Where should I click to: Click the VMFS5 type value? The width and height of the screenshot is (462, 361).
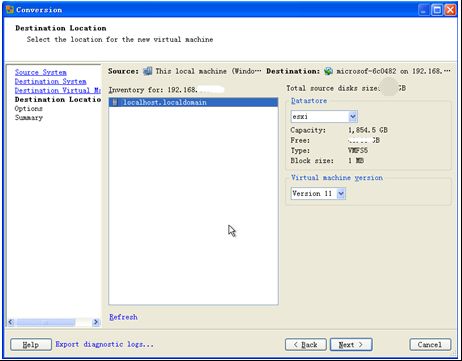point(358,150)
